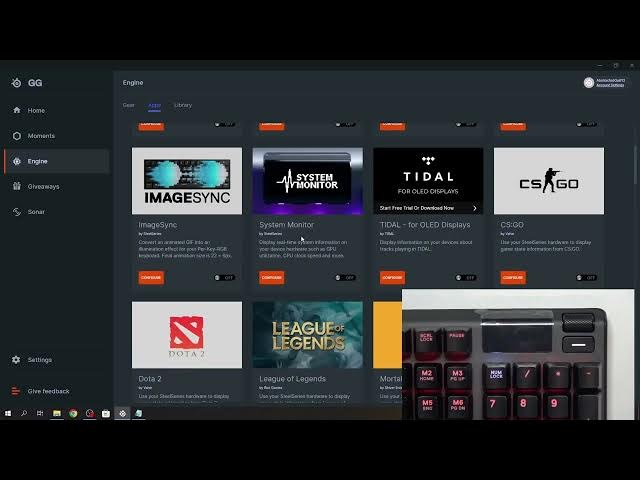This screenshot has height=480, width=640.
Task: Toggle ImageSync app on
Action: coord(224,278)
